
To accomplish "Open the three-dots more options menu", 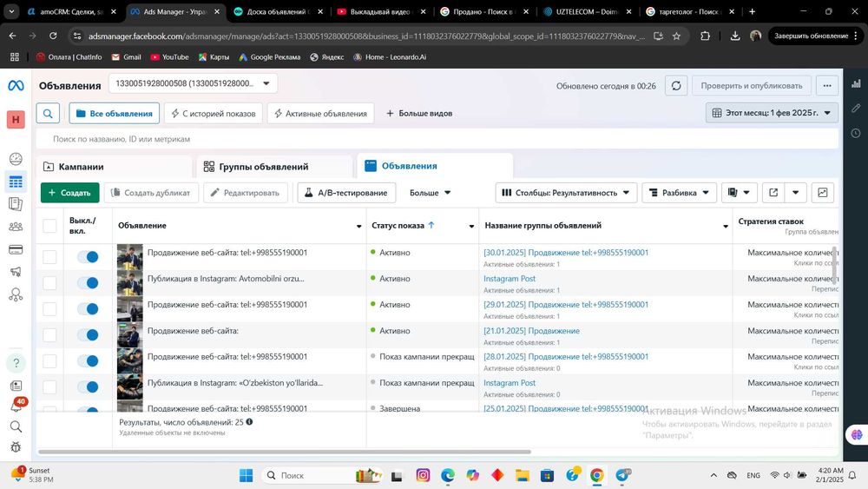I will coord(827,86).
